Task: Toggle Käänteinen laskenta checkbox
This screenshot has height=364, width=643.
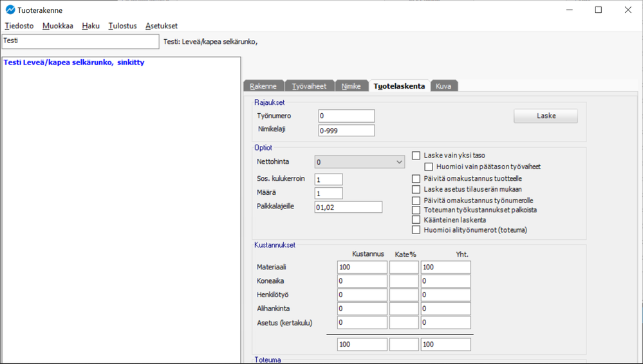Action: 416,220
